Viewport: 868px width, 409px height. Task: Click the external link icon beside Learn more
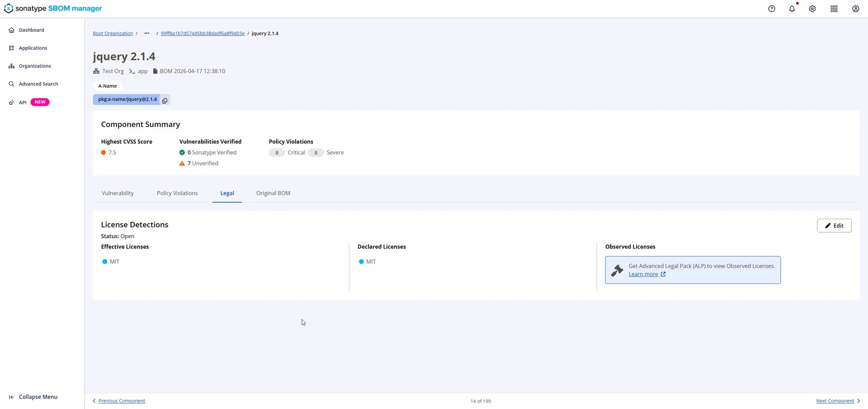[663, 274]
